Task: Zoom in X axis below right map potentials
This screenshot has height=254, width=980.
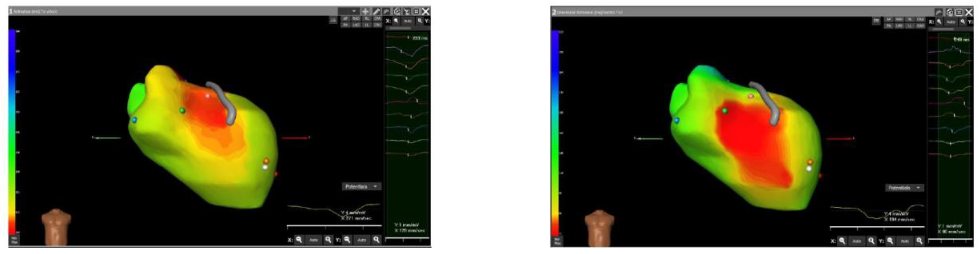Action: [871, 241]
